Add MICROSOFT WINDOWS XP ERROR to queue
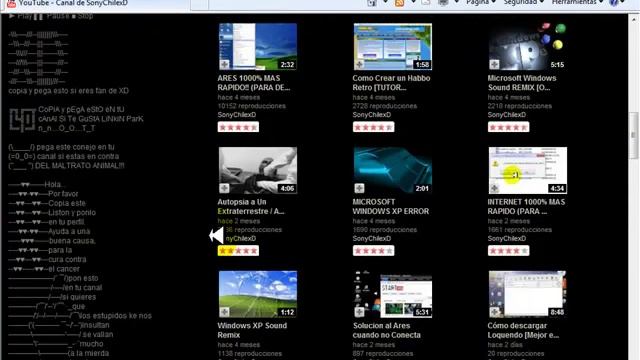Screen dimensions: 640x360 359,188
